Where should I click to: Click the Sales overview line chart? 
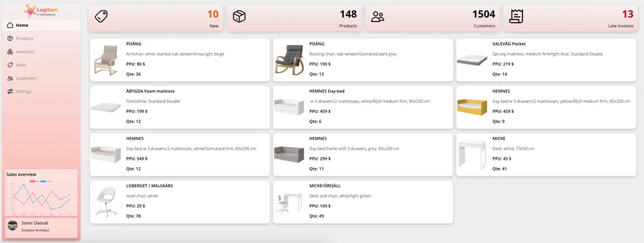(42, 197)
